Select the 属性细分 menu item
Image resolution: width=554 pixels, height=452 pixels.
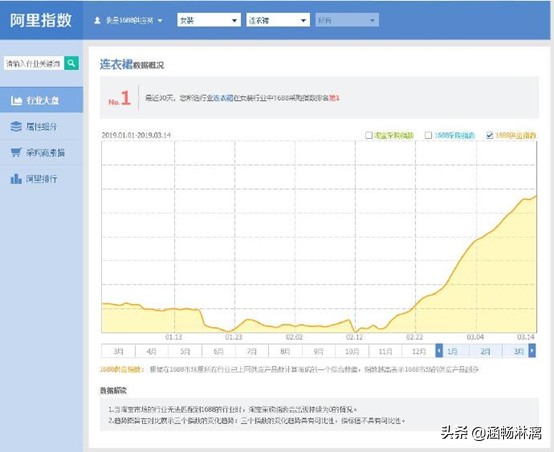coord(42,127)
